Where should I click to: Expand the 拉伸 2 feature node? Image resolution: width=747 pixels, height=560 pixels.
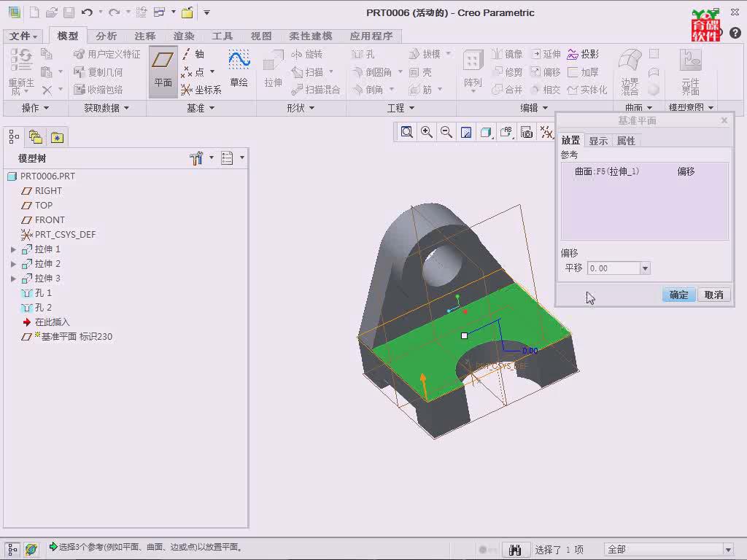13,264
